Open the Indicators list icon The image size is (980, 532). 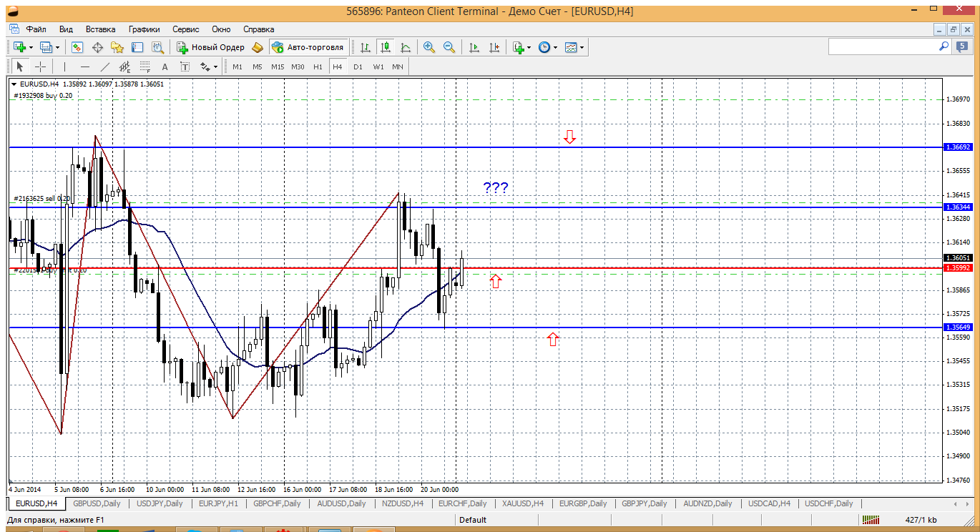(x=519, y=47)
